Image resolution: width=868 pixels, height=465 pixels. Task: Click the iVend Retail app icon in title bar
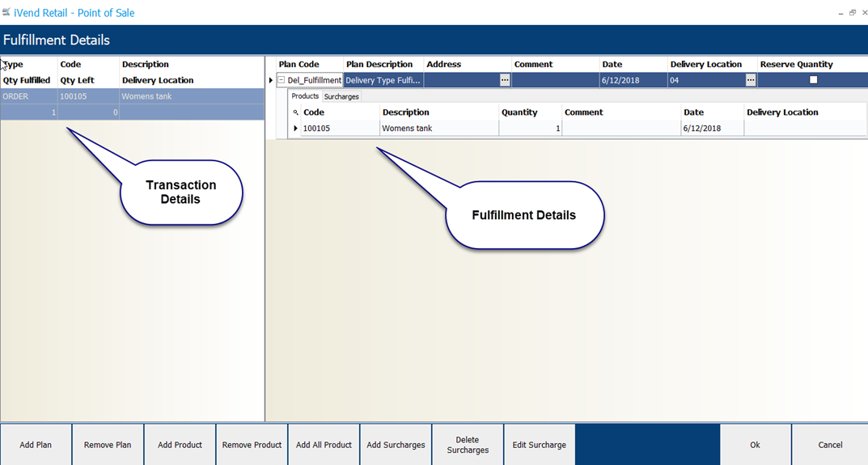pos(6,11)
